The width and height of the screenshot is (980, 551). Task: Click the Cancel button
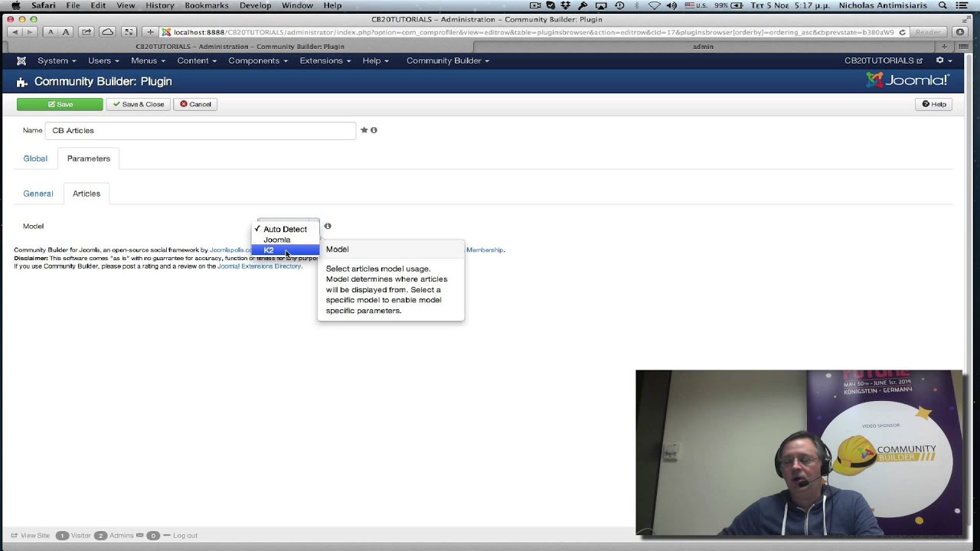pyautogui.click(x=195, y=104)
